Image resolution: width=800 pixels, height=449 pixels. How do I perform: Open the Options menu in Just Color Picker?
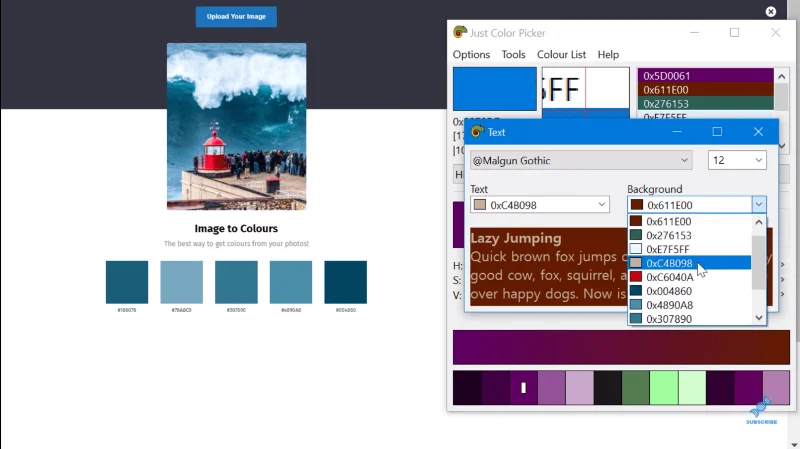(x=471, y=55)
